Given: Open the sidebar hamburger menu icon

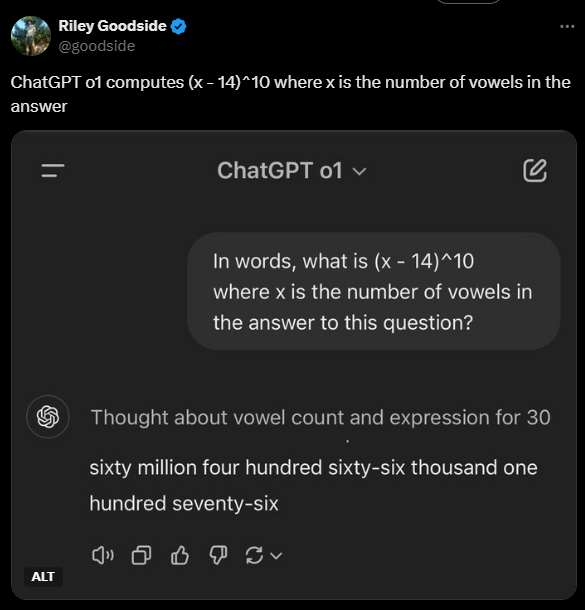Looking at the screenshot, I should 53,170.
